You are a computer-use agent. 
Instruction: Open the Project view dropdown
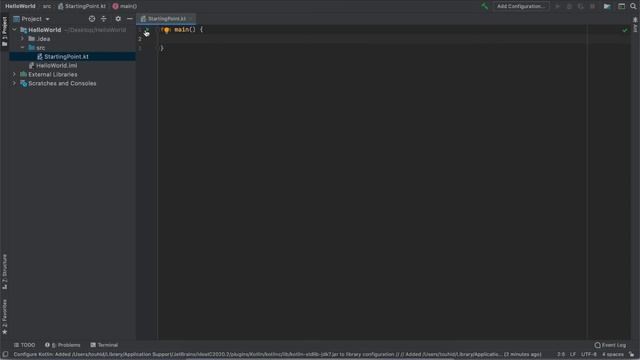(32, 19)
